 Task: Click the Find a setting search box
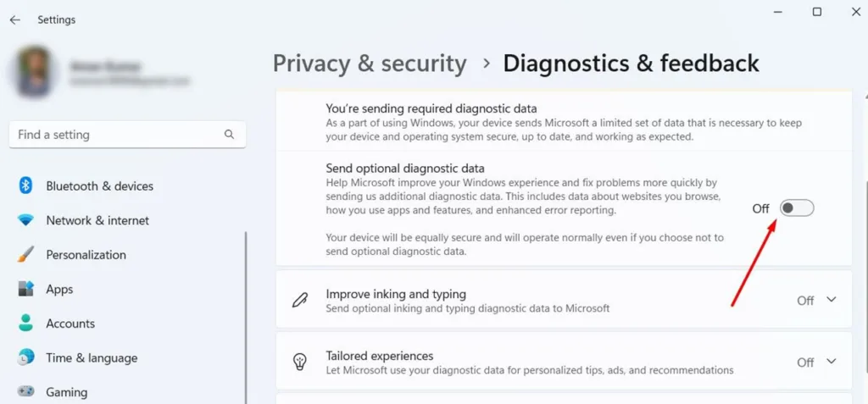click(x=127, y=135)
